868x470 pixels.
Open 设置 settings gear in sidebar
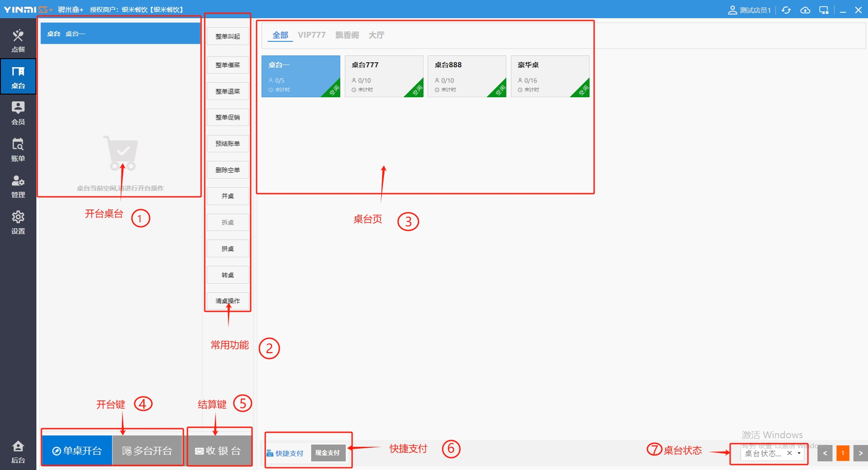[18, 222]
